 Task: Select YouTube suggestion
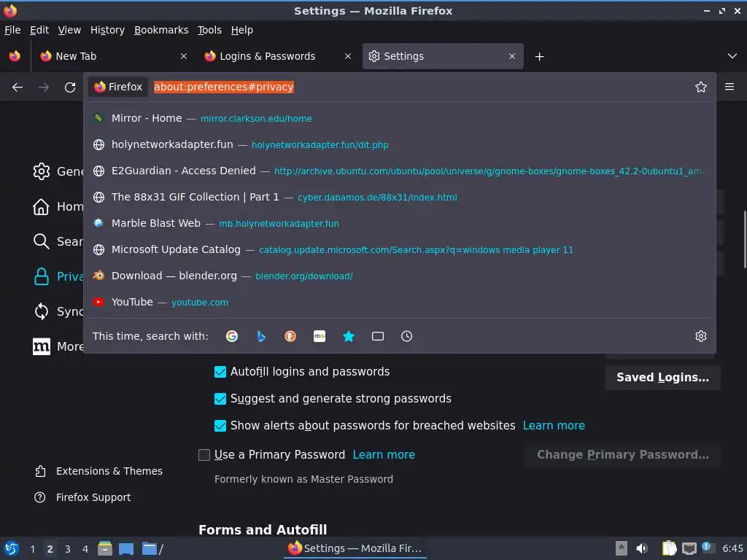(x=400, y=302)
